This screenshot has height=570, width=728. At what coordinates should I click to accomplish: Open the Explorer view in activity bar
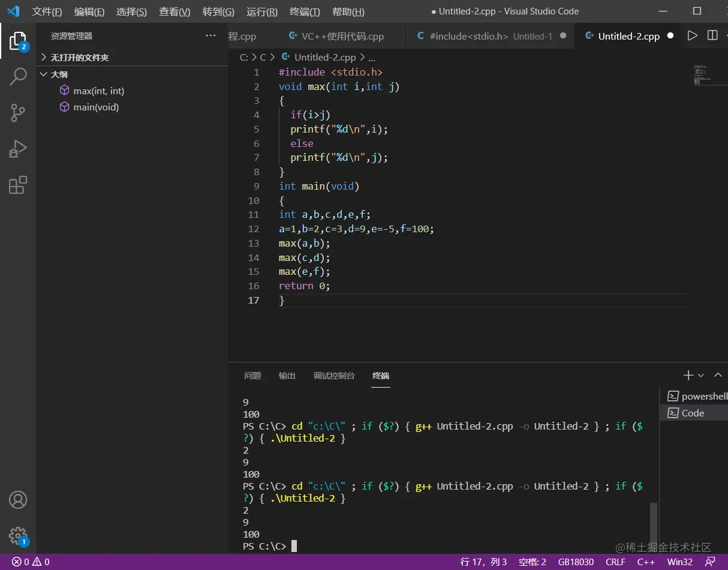pyautogui.click(x=18, y=41)
